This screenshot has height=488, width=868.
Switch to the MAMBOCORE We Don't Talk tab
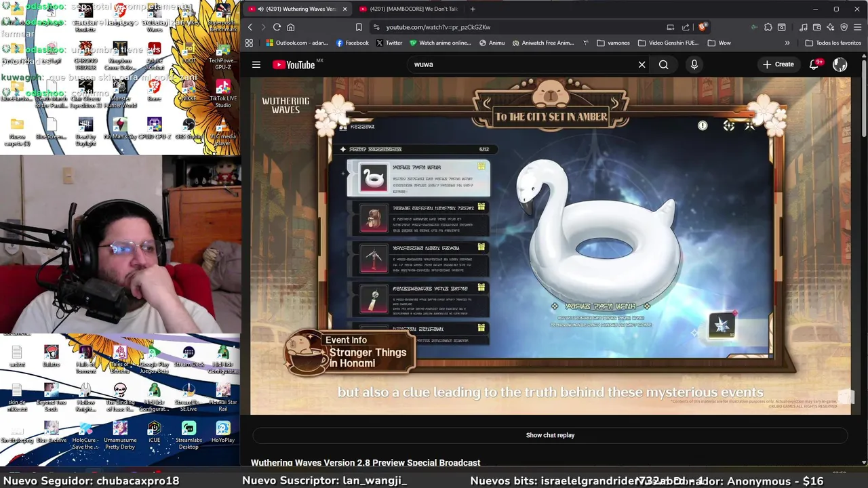coord(408,9)
